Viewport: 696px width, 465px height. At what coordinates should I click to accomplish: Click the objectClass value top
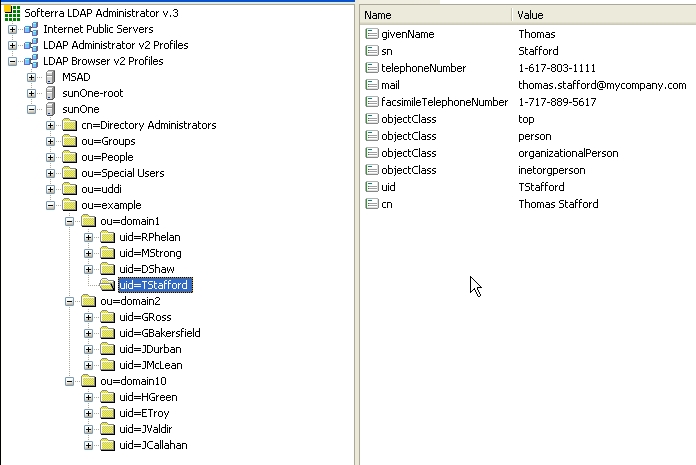526,119
